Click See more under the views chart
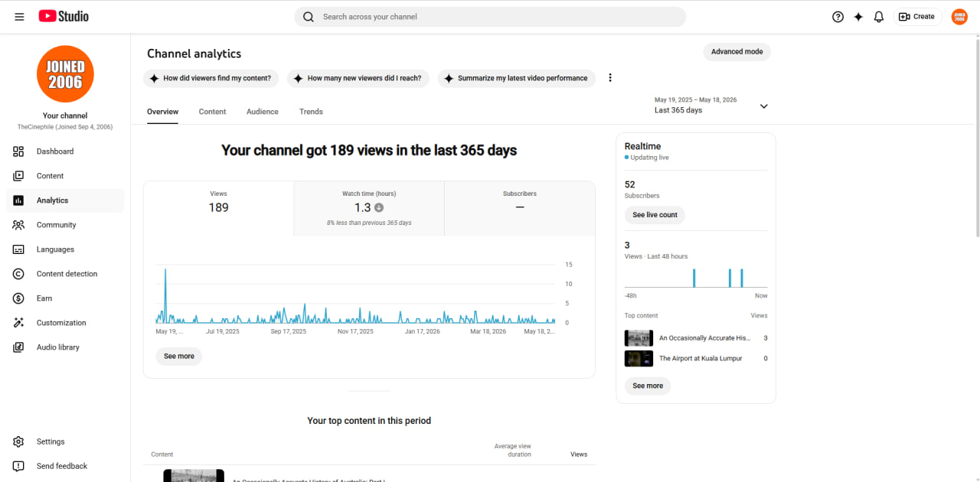Screen dimensions: 980x482 coord(179,357)
